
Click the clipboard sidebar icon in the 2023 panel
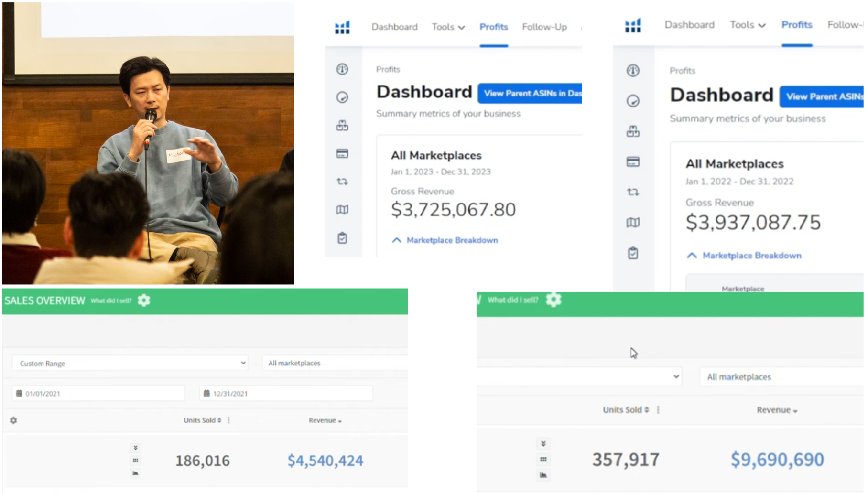(342, 238)
